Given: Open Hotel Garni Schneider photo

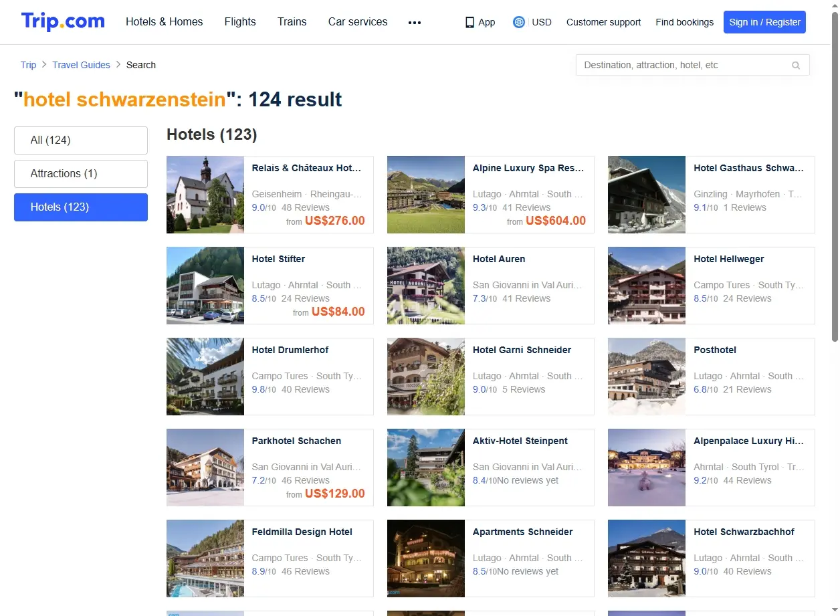Looking at the screenshot, I should (426, 377).
